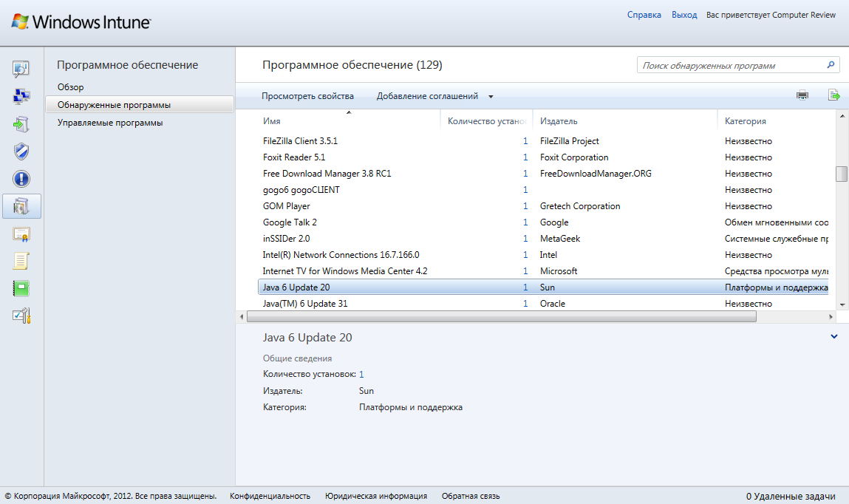Sort by the Имя column header
Image resolution: width=849 pixels, height=504 pixels.
(349, 121)
